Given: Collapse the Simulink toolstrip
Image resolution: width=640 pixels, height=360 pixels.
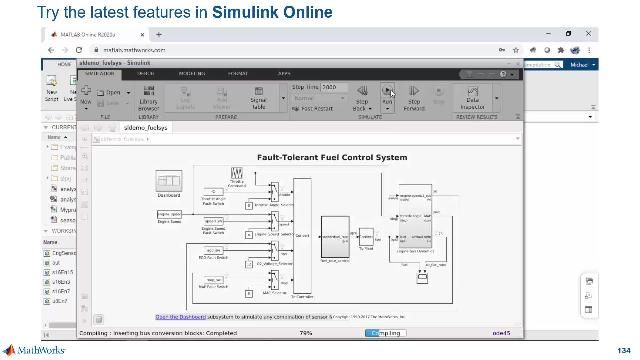Looking at the screenshot, I should tap(518, 117).
